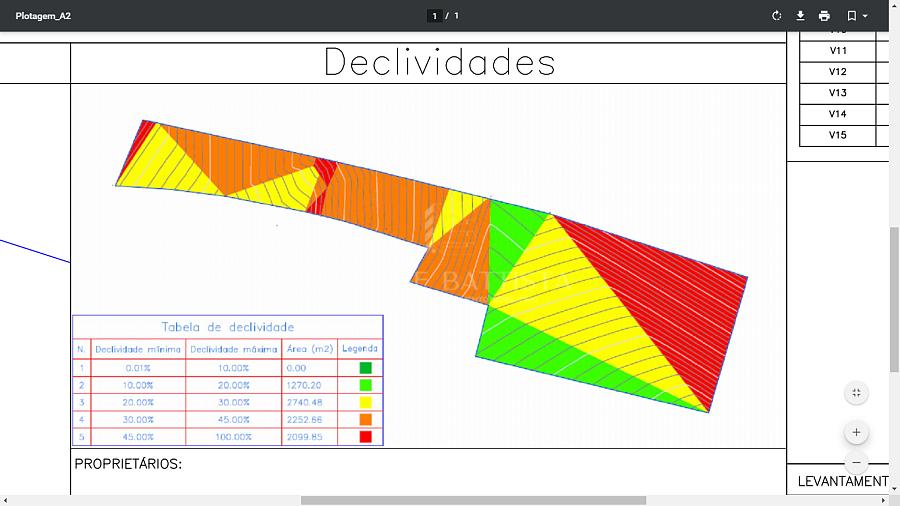Click the orange legend swatch in row 4
Viewport: 900px width, 506px height.
click(x=366, y=420)
